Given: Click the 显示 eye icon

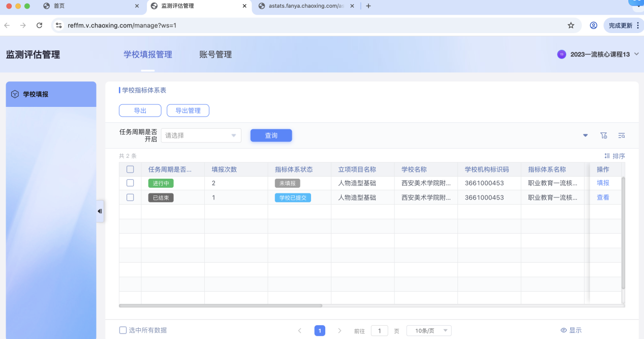Looking at the screenshot, I should coord(563,330).
